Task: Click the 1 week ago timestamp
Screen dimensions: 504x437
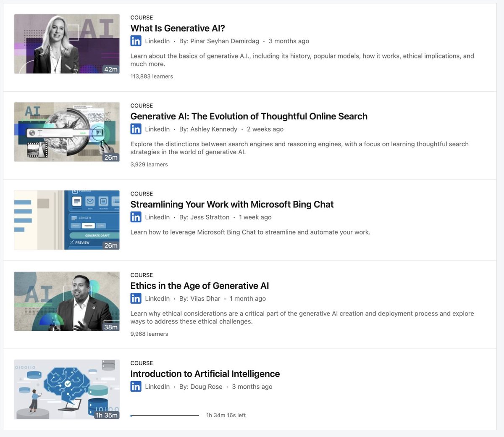Action: [255, 218]
